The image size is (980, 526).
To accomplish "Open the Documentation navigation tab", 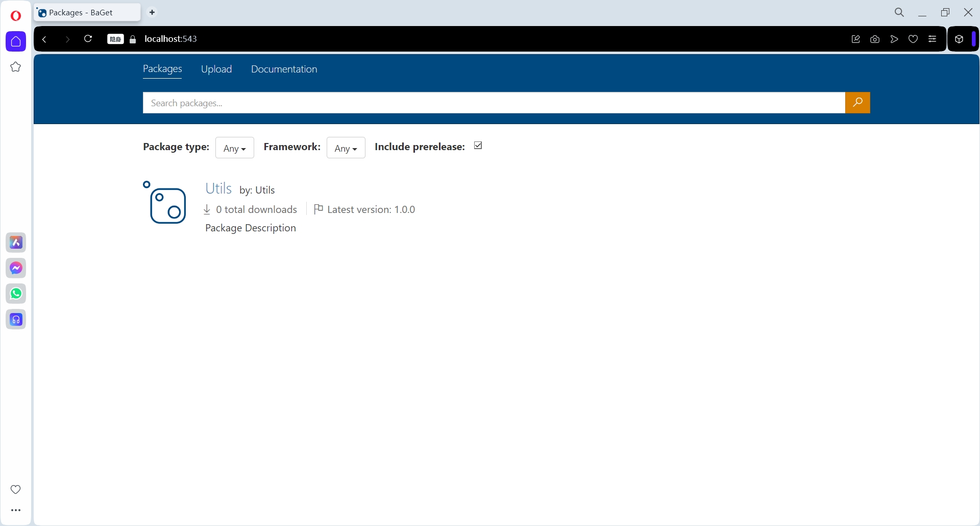I will point(284,69).
